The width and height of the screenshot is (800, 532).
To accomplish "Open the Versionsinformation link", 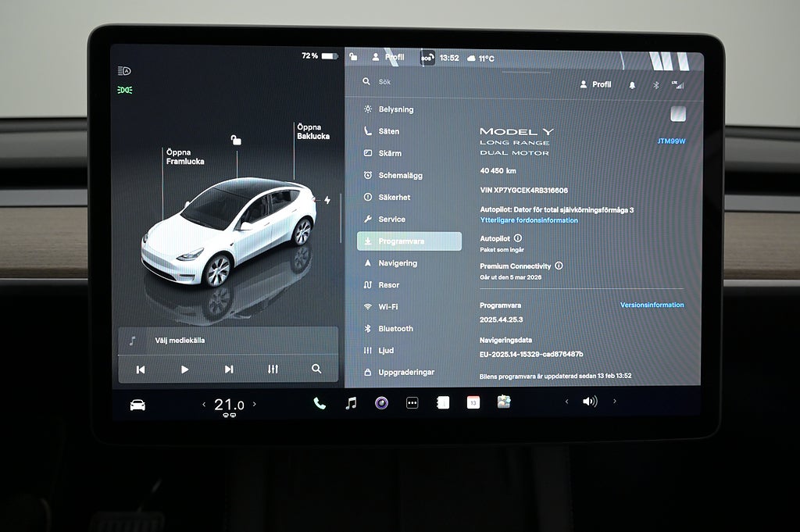I will point(652,305).
